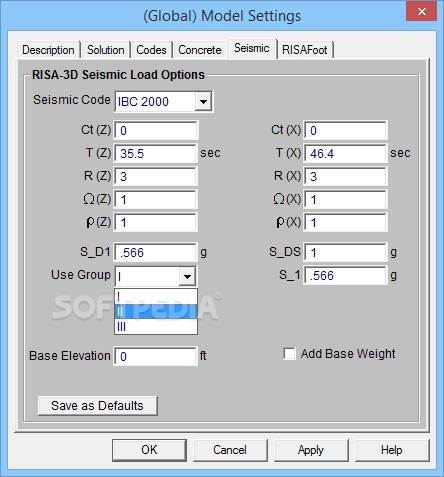444x477 pixels.
Task: Select the Seismic tab
Action: coord(252,49)
